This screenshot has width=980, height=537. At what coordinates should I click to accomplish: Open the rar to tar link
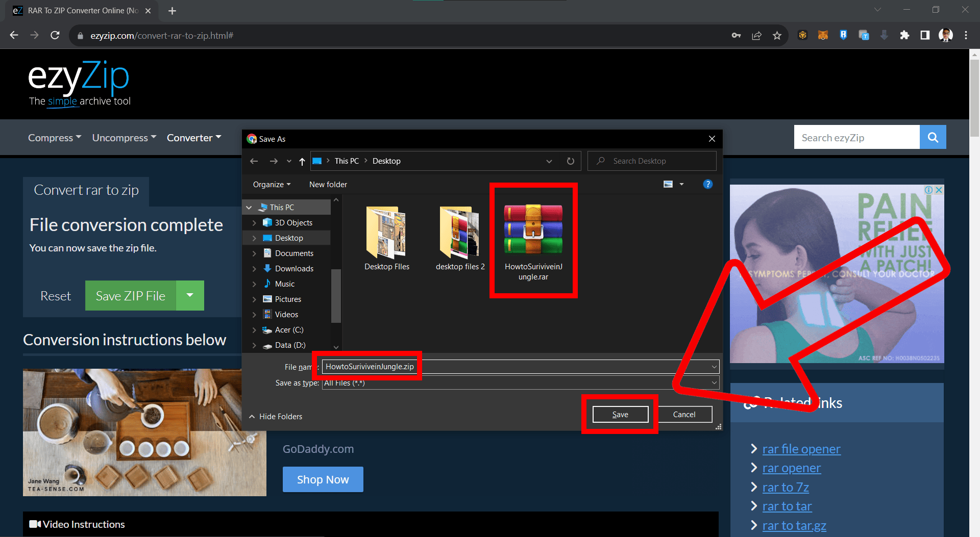(787, 506)
